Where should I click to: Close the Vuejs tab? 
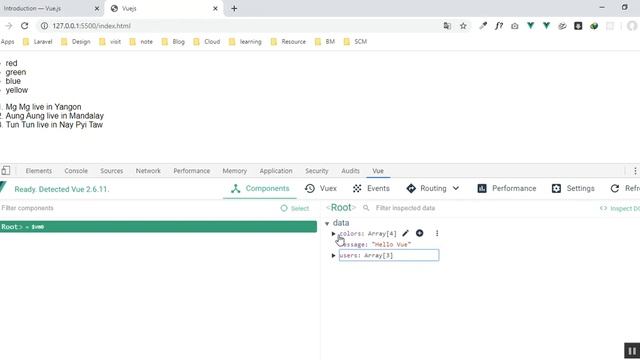(x=215, y=9)
